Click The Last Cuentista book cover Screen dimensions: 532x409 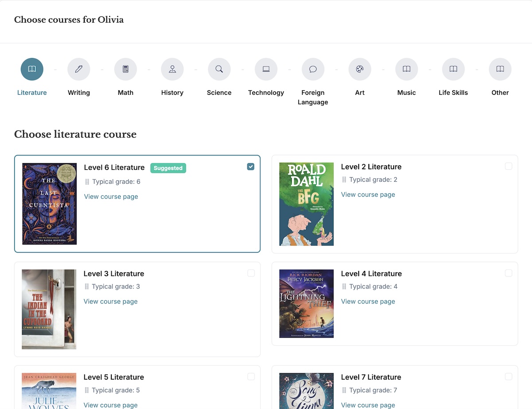click(x=50, y=204)
